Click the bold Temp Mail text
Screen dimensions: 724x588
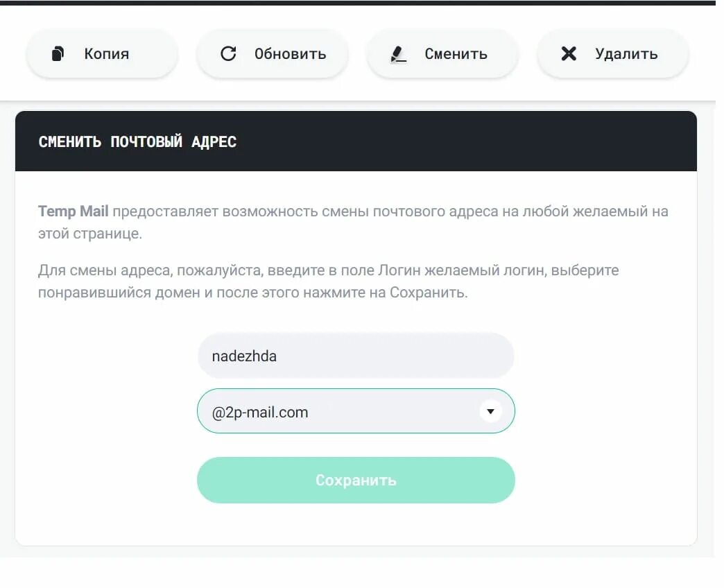[73, 211]
